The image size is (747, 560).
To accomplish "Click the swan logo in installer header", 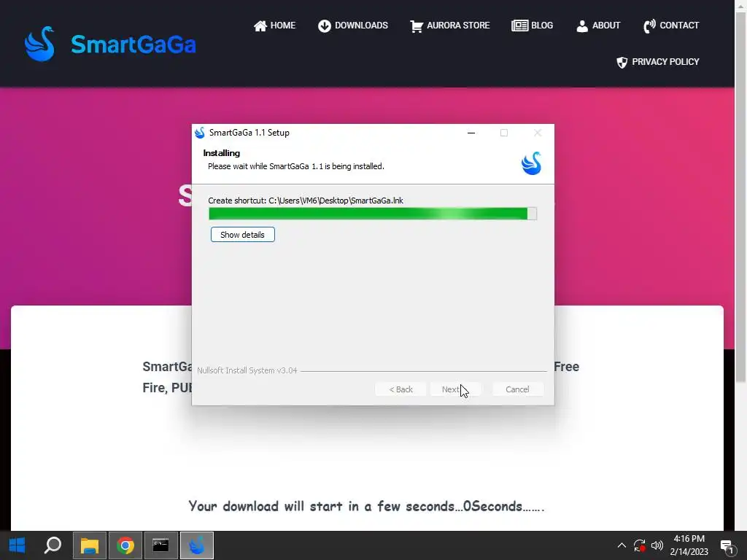I will tap(531, 163).
